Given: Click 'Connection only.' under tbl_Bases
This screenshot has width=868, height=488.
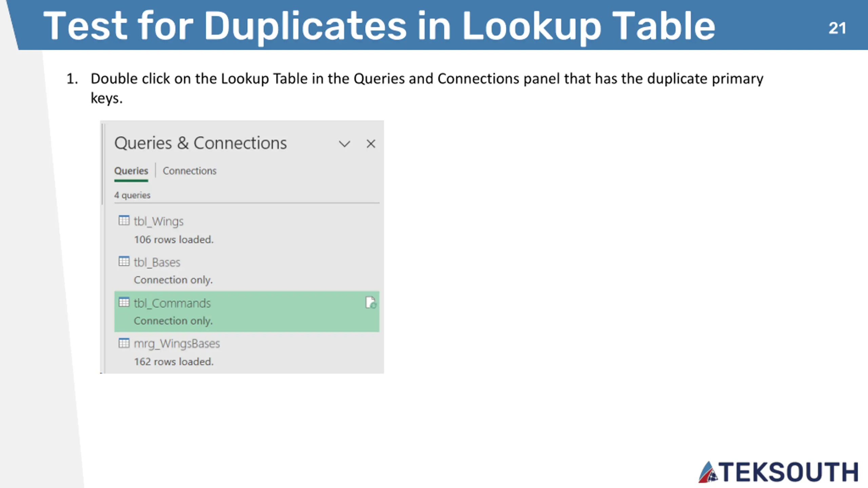Looking at the screenshot, I should tap(173, 280).
